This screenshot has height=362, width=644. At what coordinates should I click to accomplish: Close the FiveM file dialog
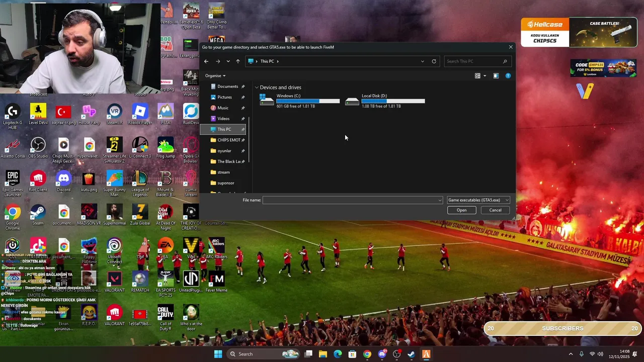tap(511, 47)
